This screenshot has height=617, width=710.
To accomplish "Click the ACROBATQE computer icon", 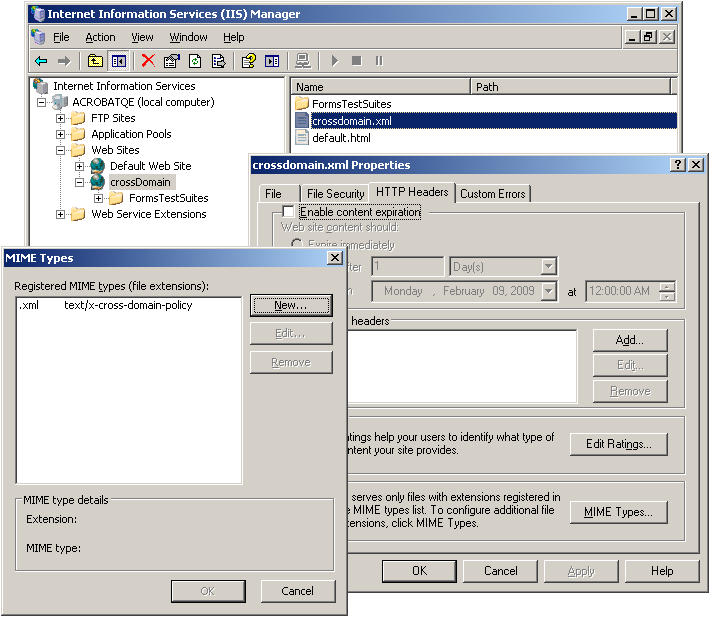I will click(60, 102).
